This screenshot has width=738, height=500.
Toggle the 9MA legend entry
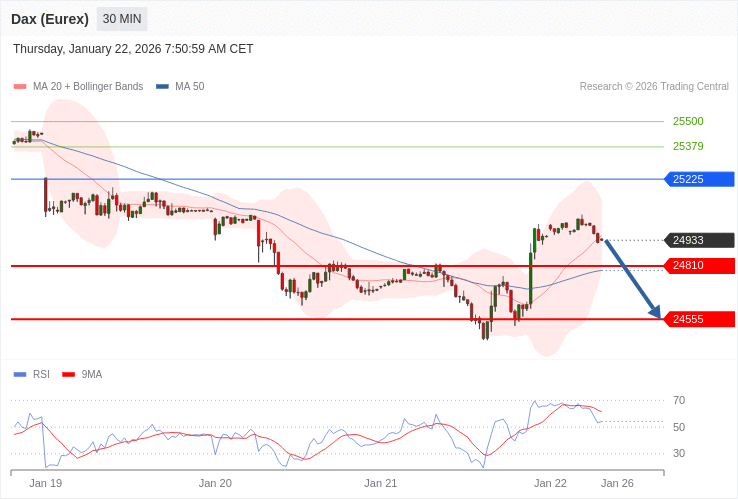(x=83, y=374)
